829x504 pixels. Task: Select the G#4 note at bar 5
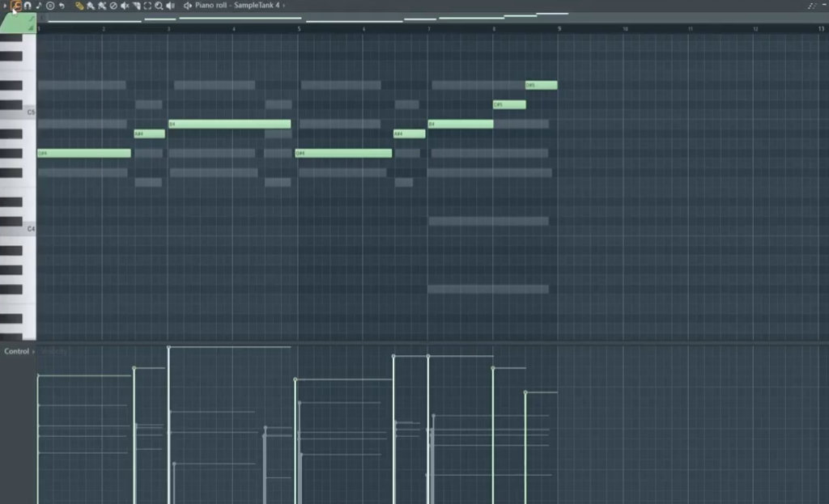[x=343, y=153]
